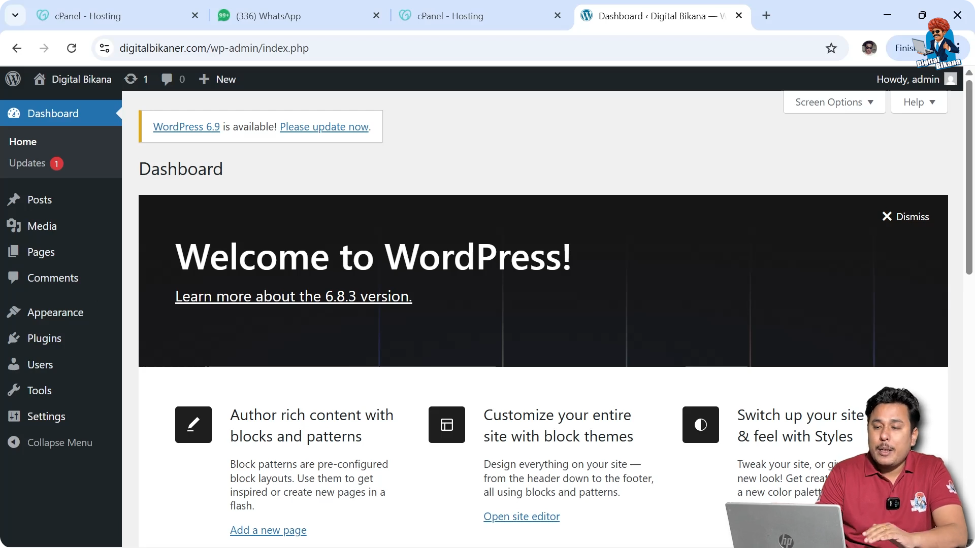The image size is (978, 550).
Task: Click the Appearance paintbrush icon
Action: pos(14,312)
